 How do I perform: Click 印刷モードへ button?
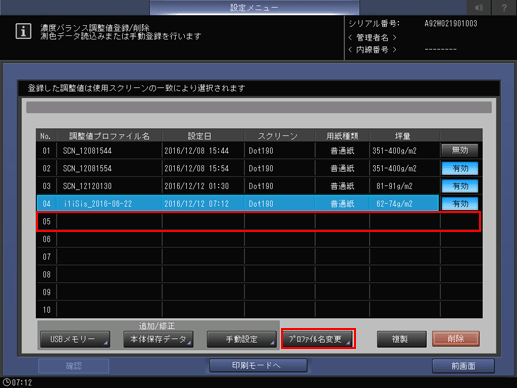click(x=258, y=366)
